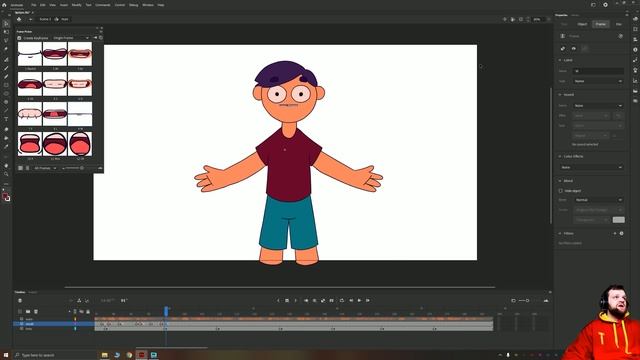
Task: Click the Label Name input field
Action: click(x=598, y=71)
